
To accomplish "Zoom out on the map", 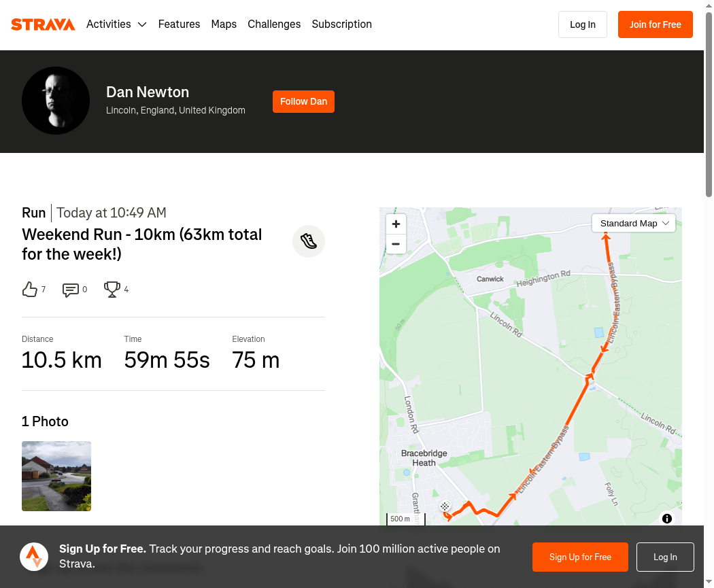I will [x=396, y=244].
